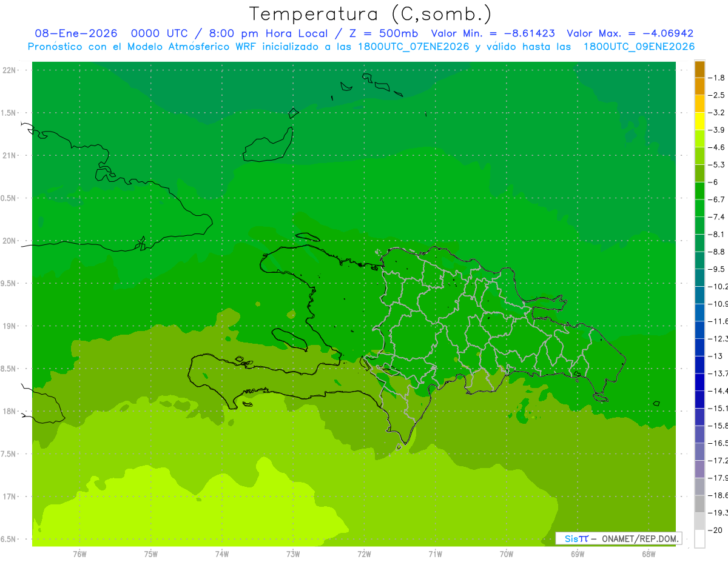The width and height of the screenshot is (728, 562).
Task: Click the "-2.5" legend value
Action: point(718,95)
